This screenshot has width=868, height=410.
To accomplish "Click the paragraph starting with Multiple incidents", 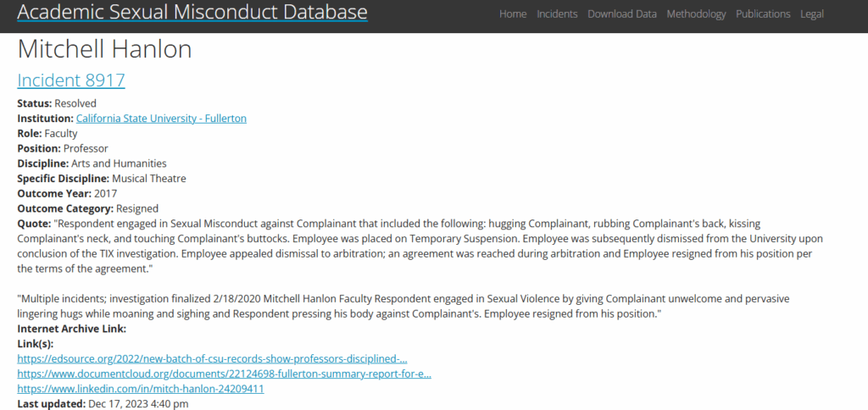I will [x=403, y=306].
